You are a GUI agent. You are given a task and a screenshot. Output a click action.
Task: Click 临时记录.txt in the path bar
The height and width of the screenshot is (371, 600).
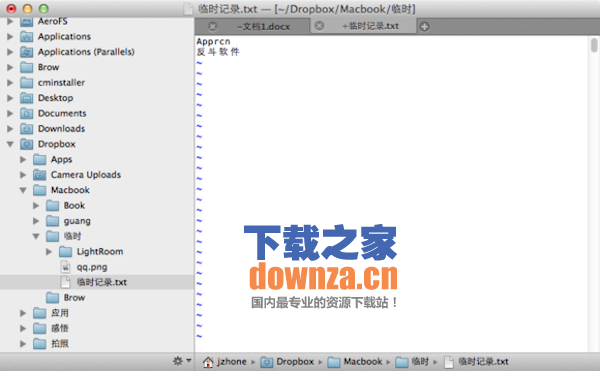[x=476, y=361]
